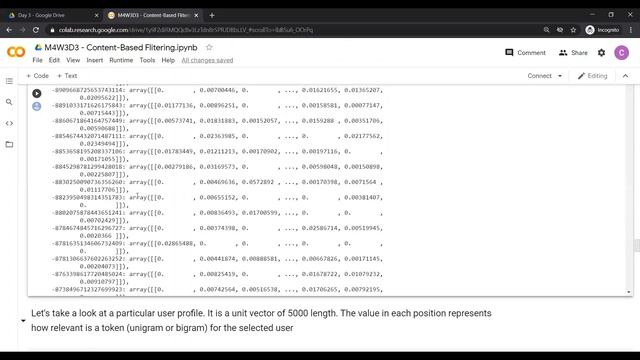Viewport: 640px width, 360px height.
Task: Click output row starting -8781635134606732409
Action: [217, 247]
